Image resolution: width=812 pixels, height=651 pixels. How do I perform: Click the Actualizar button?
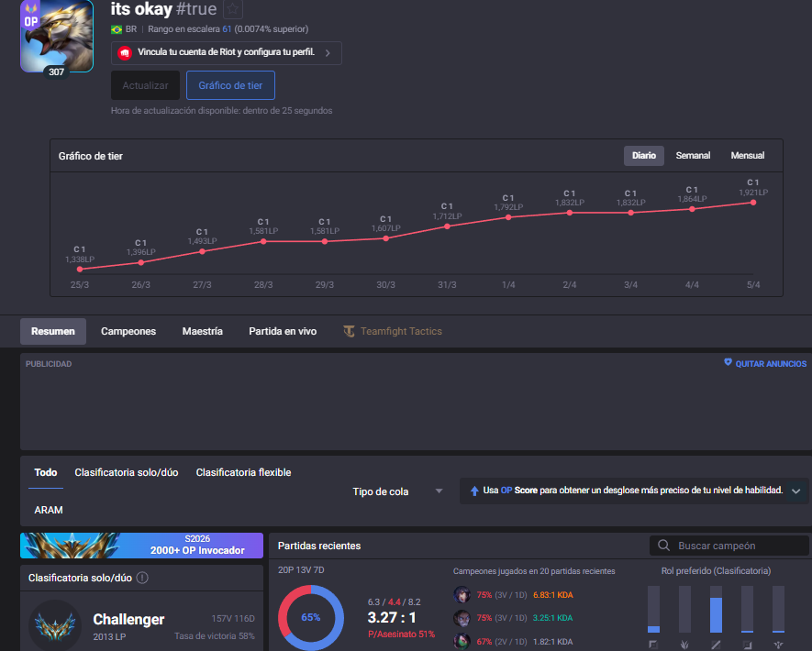[x=145, y=85]
